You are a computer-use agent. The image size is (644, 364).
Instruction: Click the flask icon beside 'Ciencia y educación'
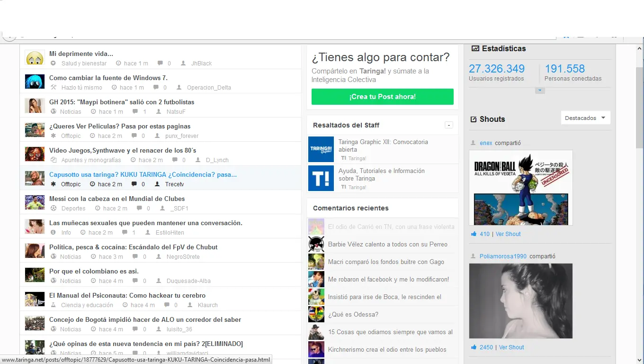(x=53, y=305)
